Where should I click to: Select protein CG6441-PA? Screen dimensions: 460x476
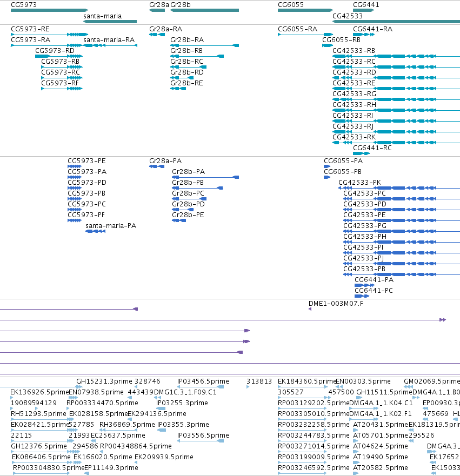click(x=364, y=285)
